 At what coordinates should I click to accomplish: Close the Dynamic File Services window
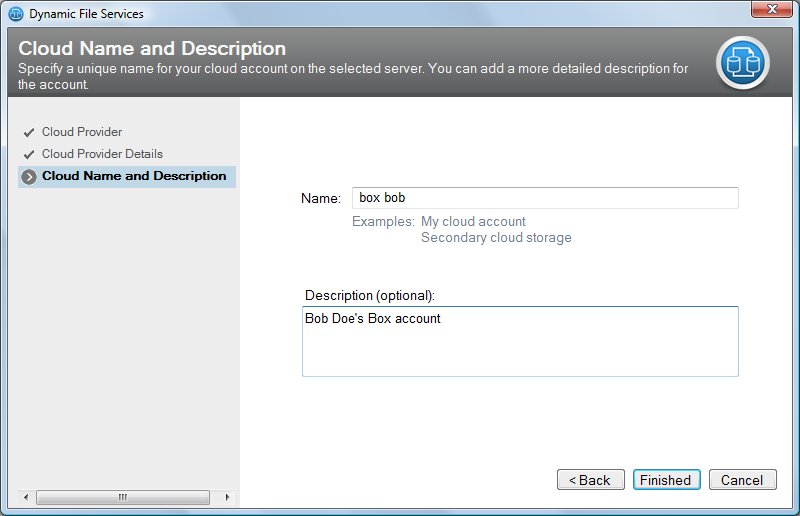coord(771,9)
